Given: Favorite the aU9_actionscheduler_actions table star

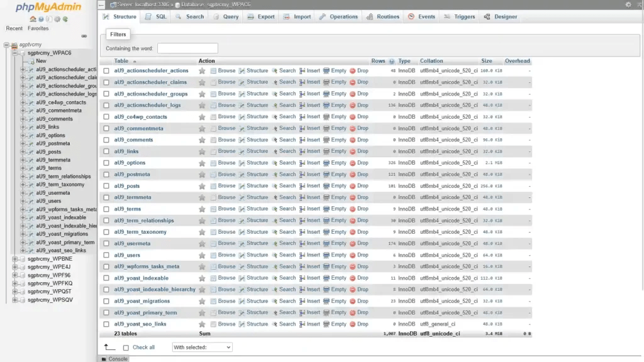Looking at the screenshot, I should pyautogui.click(x=202, y=70).
